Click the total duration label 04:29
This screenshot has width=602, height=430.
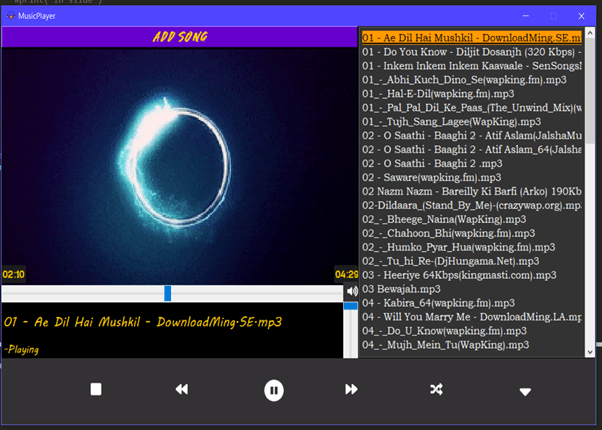(346, 275)
